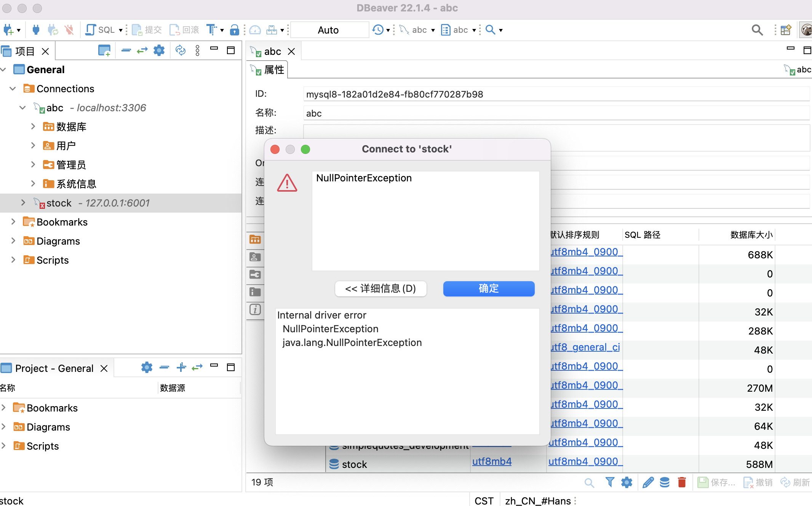This screenshot has height=506, width=812.
Task: Click the Disconnect toolbar icon
Action: point(69,30)
